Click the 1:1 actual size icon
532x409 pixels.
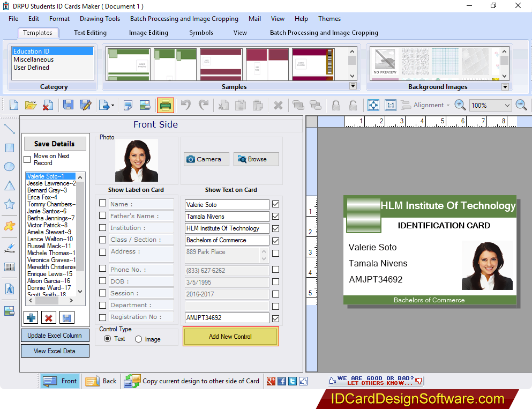pos(390,105)
